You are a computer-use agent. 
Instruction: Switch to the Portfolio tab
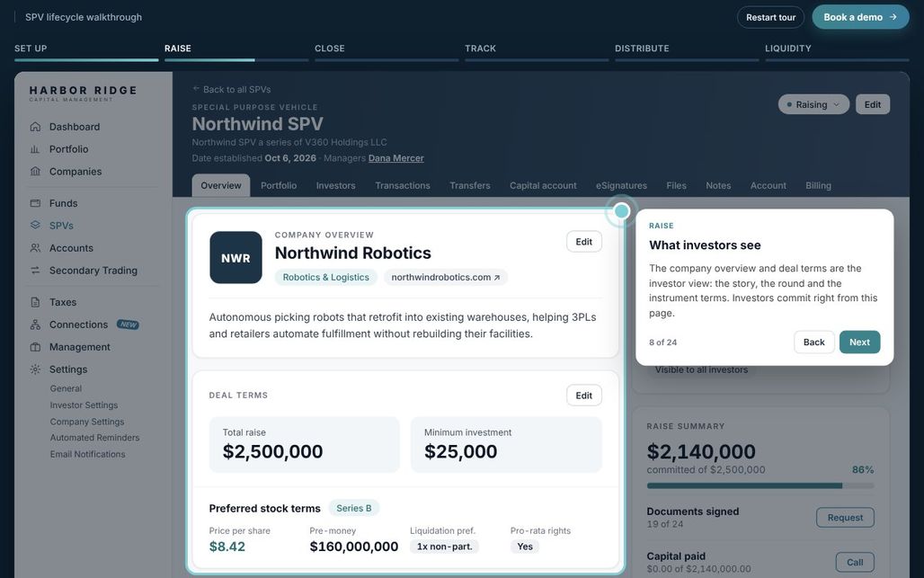279,185
